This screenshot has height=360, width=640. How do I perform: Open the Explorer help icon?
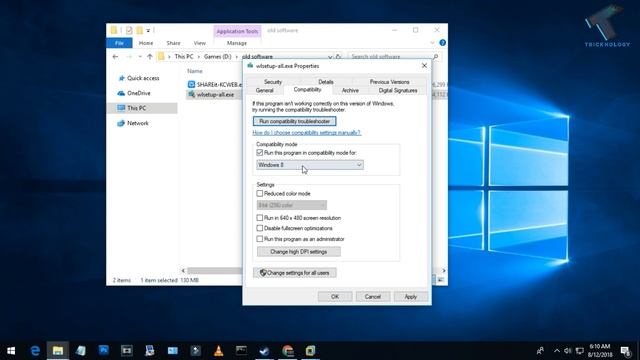click(x=442, y=42)
